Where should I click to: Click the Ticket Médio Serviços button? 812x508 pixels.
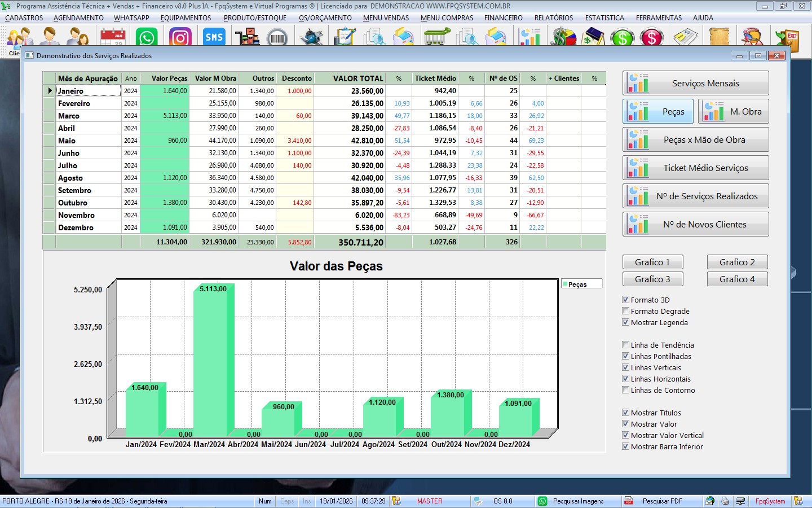coord(696,168)
